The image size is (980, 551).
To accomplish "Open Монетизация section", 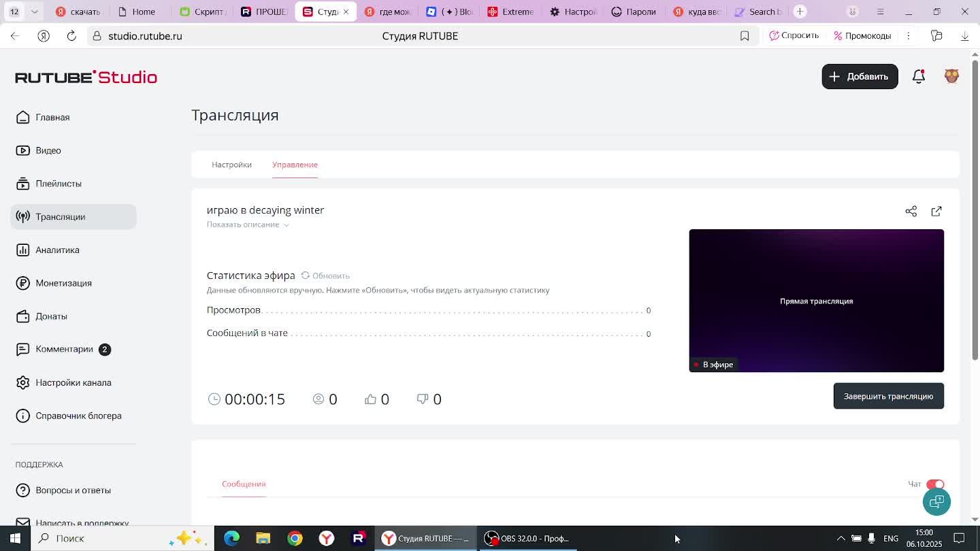I will 73,283.
